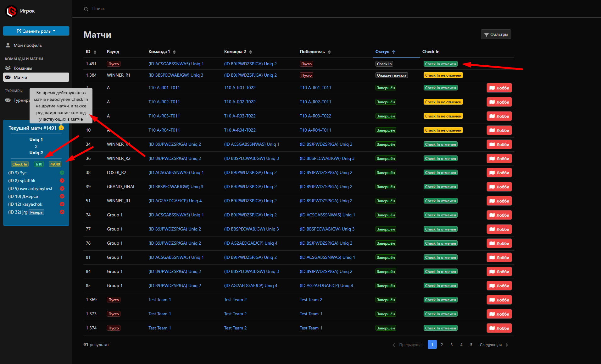Click the green check status for player 3yc
Viewport: 601px width, 364px height.
(62, 173)
